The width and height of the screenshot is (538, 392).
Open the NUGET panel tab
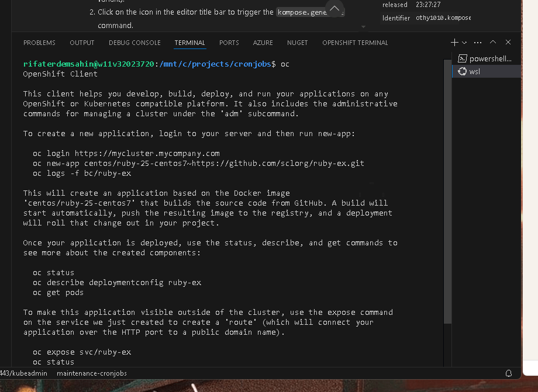tap(297, 43)
